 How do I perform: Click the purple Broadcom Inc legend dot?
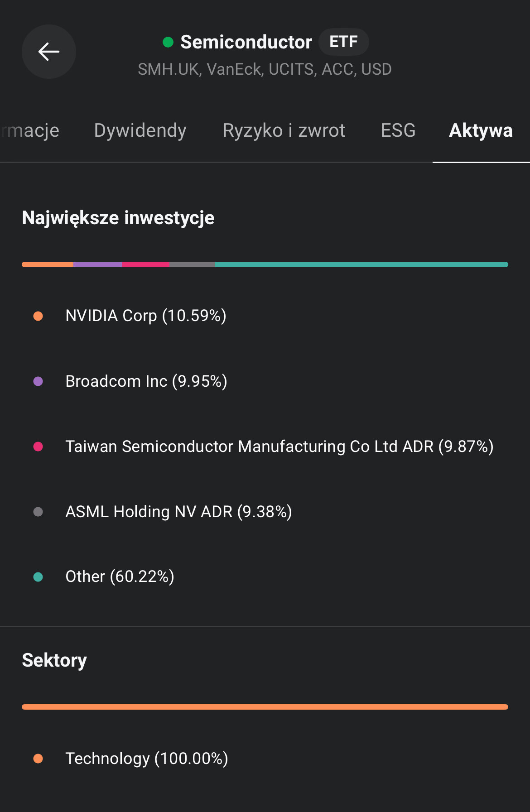tap(38, 381)
